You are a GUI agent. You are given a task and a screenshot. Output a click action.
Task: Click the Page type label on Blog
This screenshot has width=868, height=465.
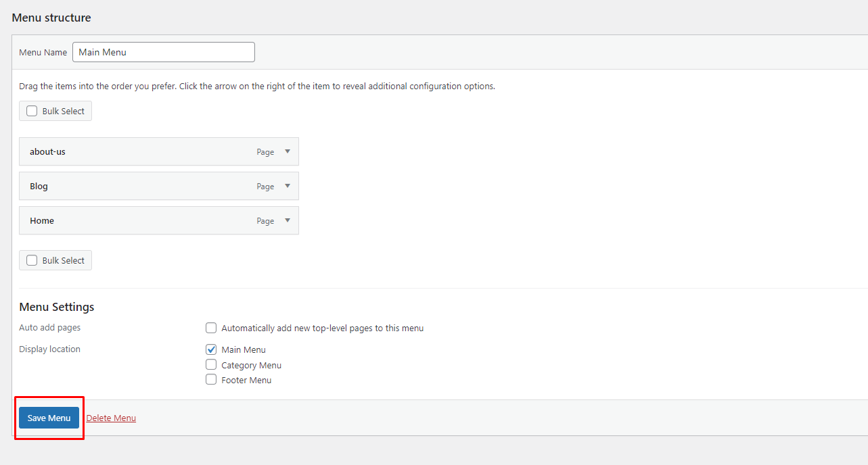[265, 187]
